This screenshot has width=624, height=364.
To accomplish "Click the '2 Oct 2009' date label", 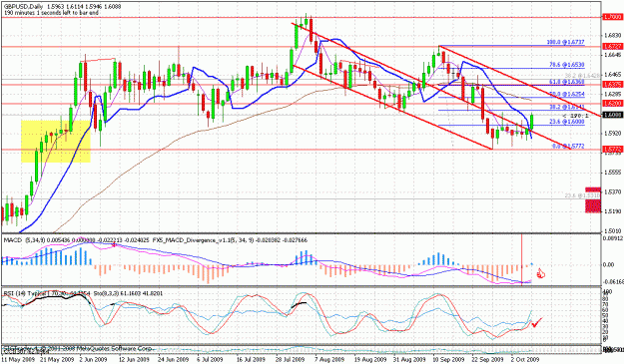I will click(x=526, y=360).
